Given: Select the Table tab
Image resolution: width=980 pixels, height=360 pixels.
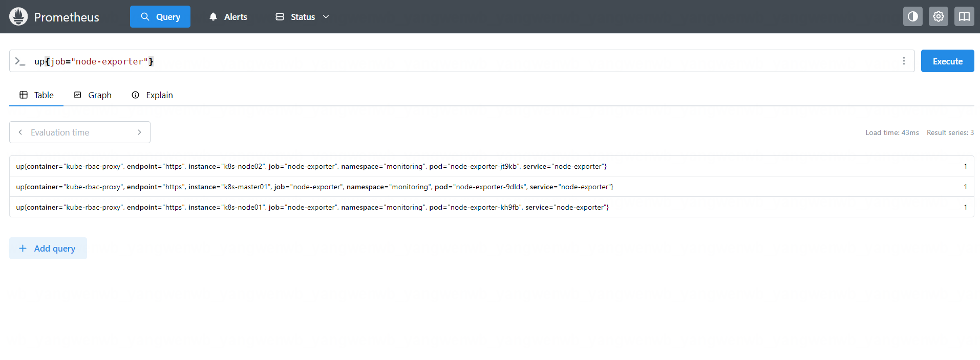Looking at the screenshot, I should (36, 95).
